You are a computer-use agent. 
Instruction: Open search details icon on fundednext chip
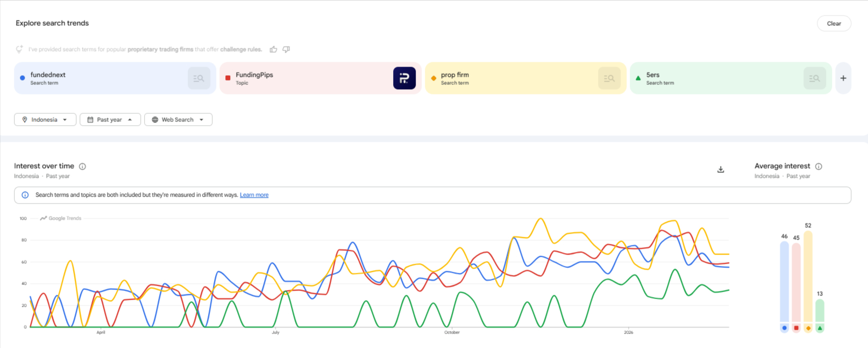tap(199, 78)
